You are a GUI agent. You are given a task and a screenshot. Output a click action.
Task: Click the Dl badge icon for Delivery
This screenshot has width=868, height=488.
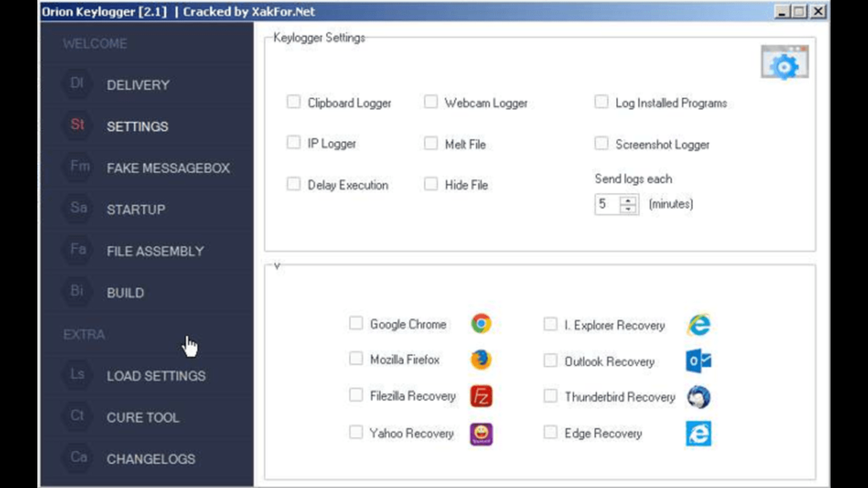(x=77, y=84)
